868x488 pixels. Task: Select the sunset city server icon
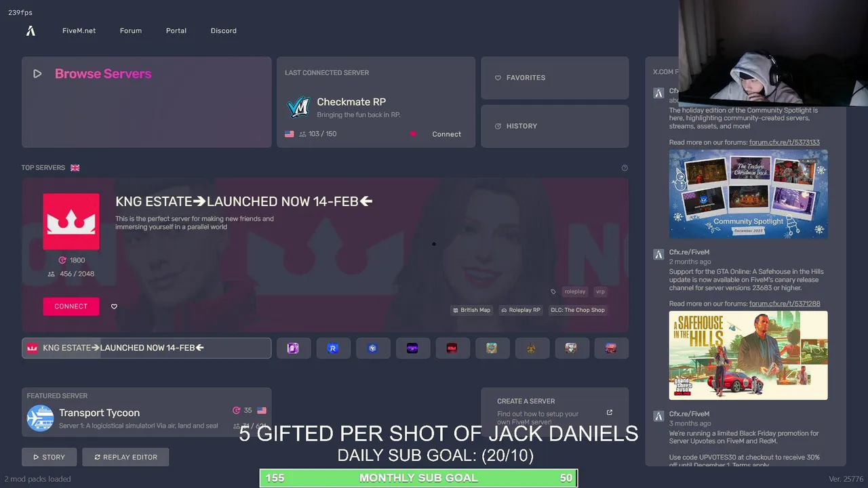coord(611,348)
